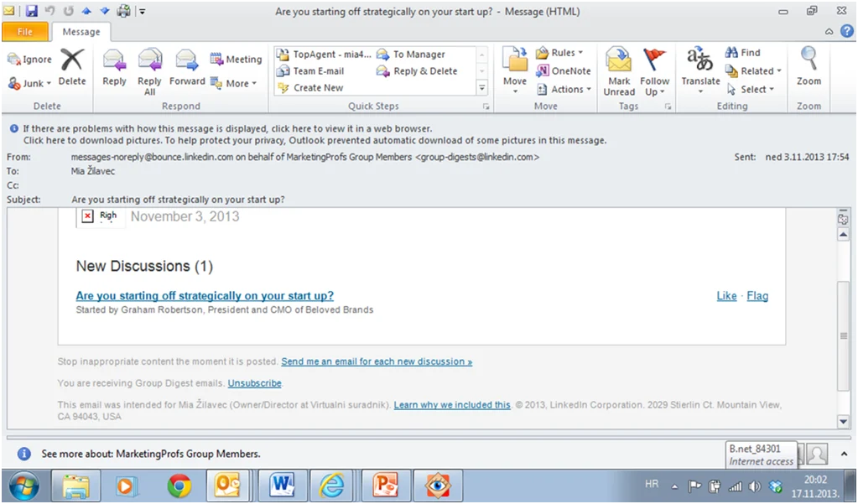This screenshot has height=504, width=858.
Task: Open the Move dropdown
Action: coord(515,71)
